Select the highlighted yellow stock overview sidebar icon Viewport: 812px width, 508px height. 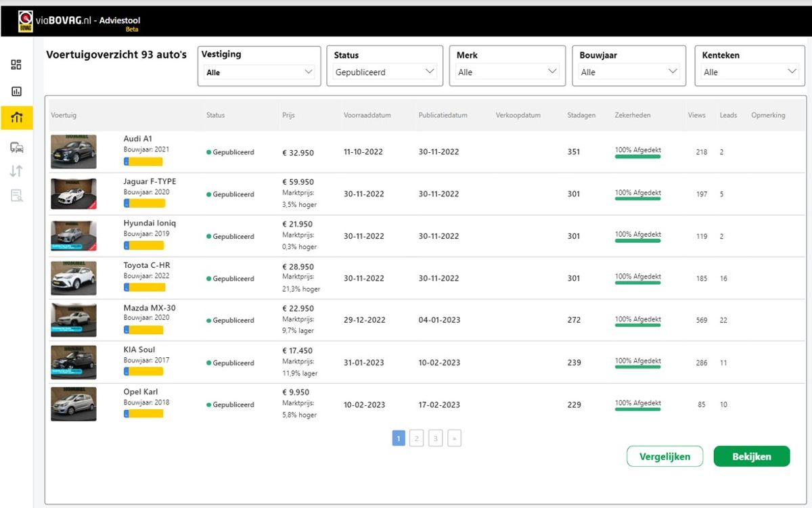click(x=16, y=118)
